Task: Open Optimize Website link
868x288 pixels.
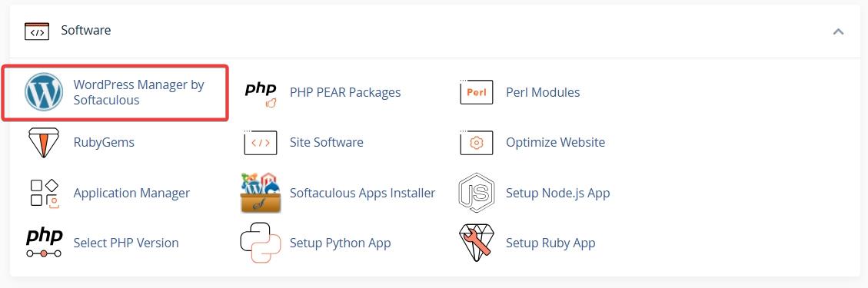Action: pyautogui.click(x=555, y=142)
